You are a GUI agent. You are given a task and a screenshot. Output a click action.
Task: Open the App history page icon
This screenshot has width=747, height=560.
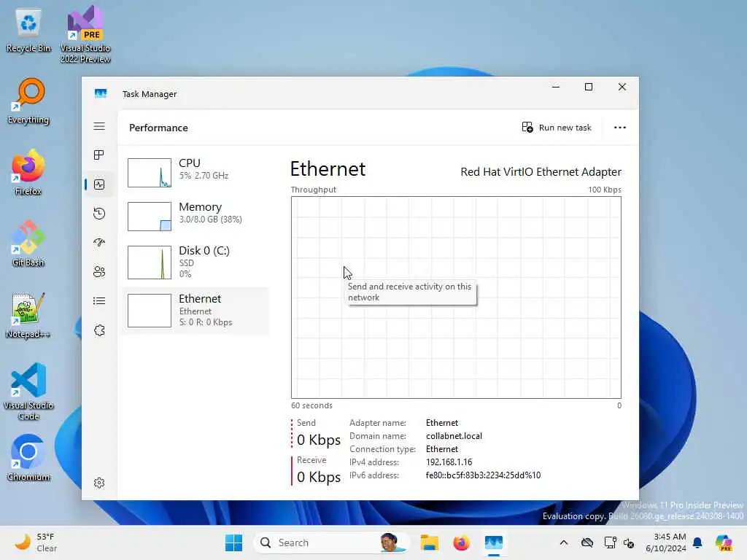pyautogui.click(x=99, y=214)
